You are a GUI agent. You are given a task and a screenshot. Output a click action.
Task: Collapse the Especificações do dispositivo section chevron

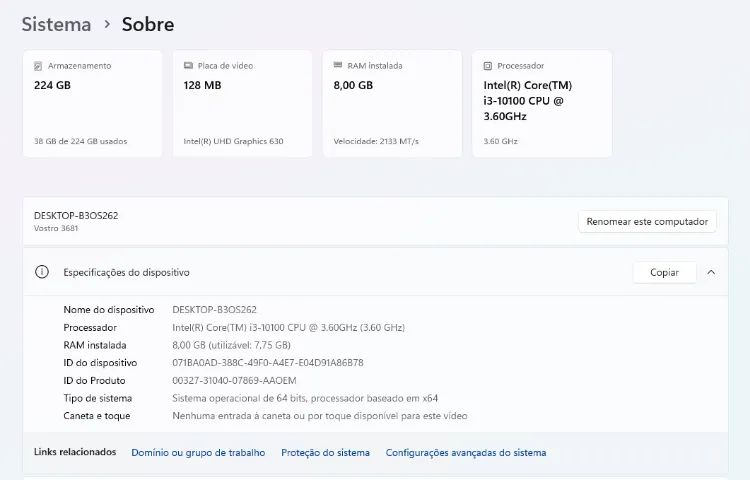point(711,273)
